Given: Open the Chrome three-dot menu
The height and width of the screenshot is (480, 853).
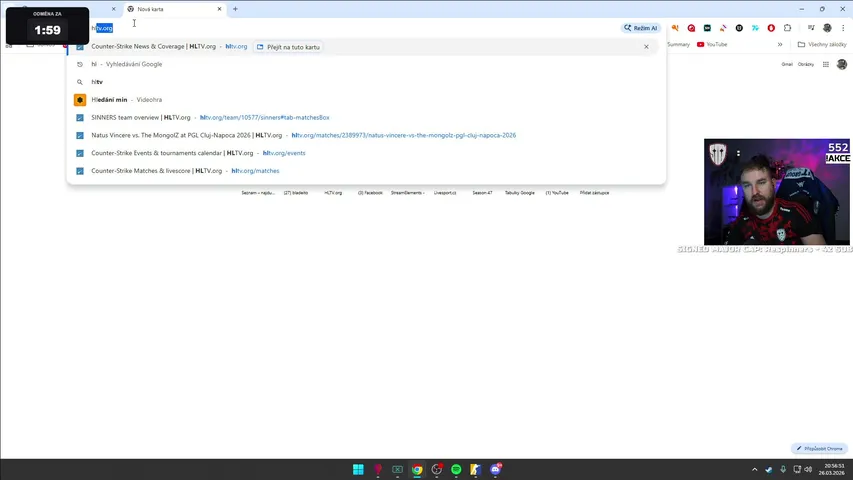Looking at the screenshot, I should coord(843,28).
